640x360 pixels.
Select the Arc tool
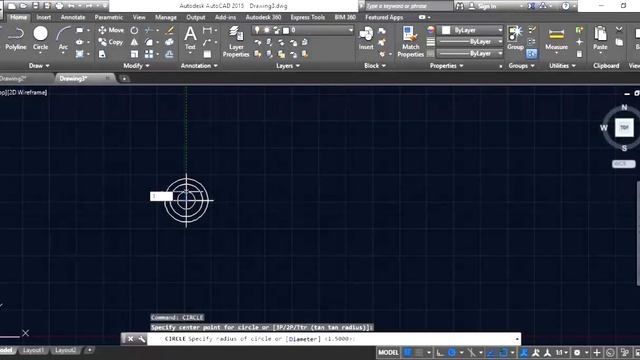coord(63,39)
